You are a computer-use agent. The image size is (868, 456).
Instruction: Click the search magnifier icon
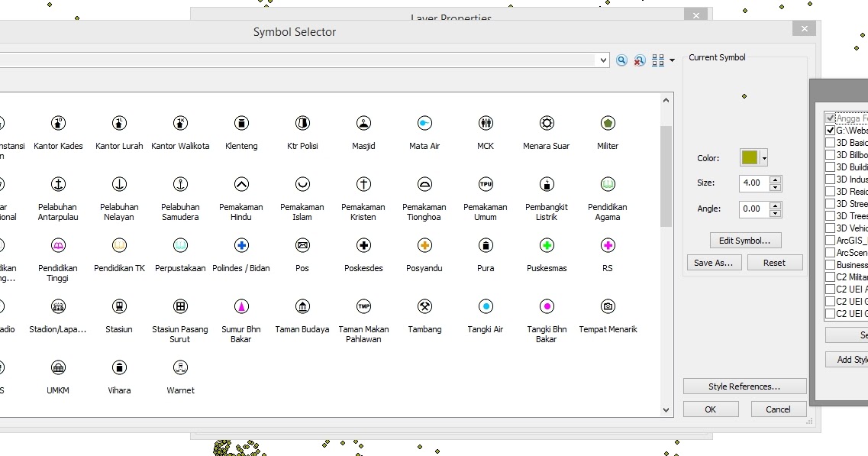621,60
